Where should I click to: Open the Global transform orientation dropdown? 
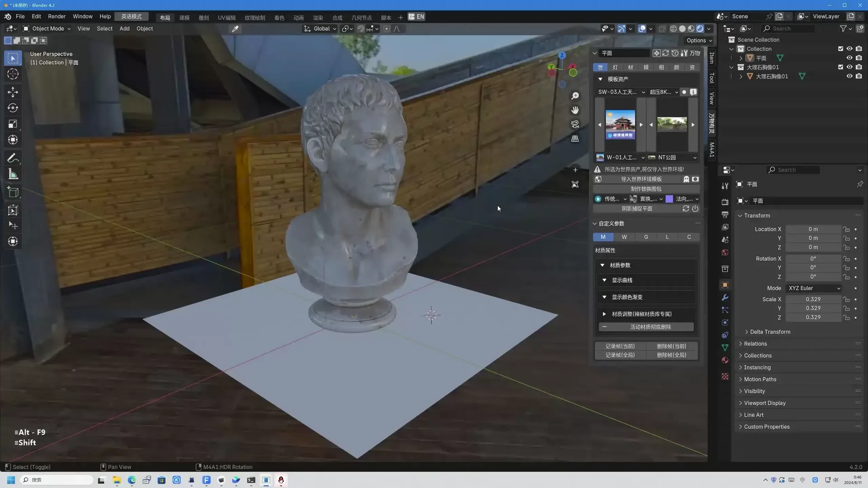click(320, 28)
